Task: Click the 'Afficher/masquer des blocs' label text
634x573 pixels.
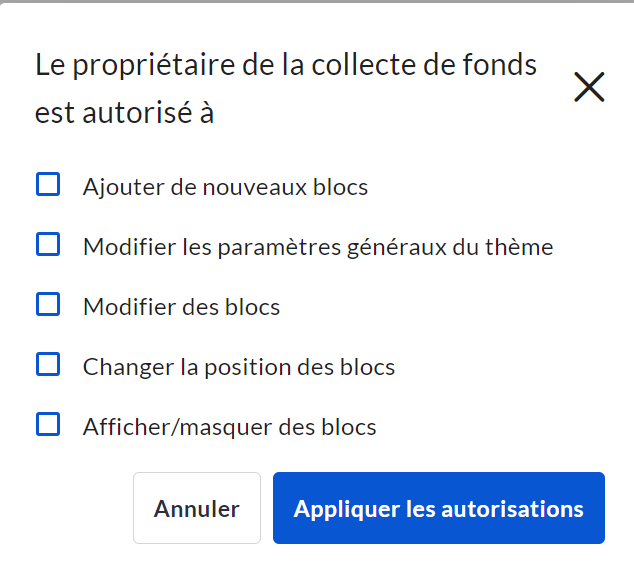Action: tap(229, 427)
